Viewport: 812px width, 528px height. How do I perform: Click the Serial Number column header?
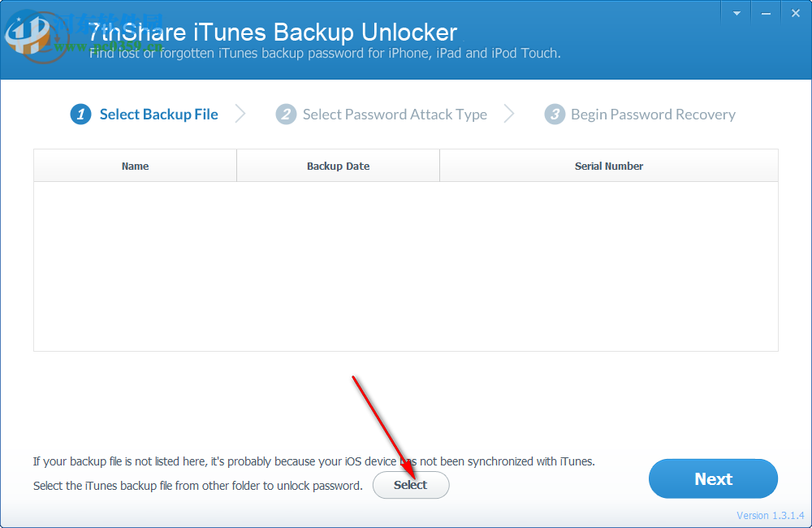[609, 166]
